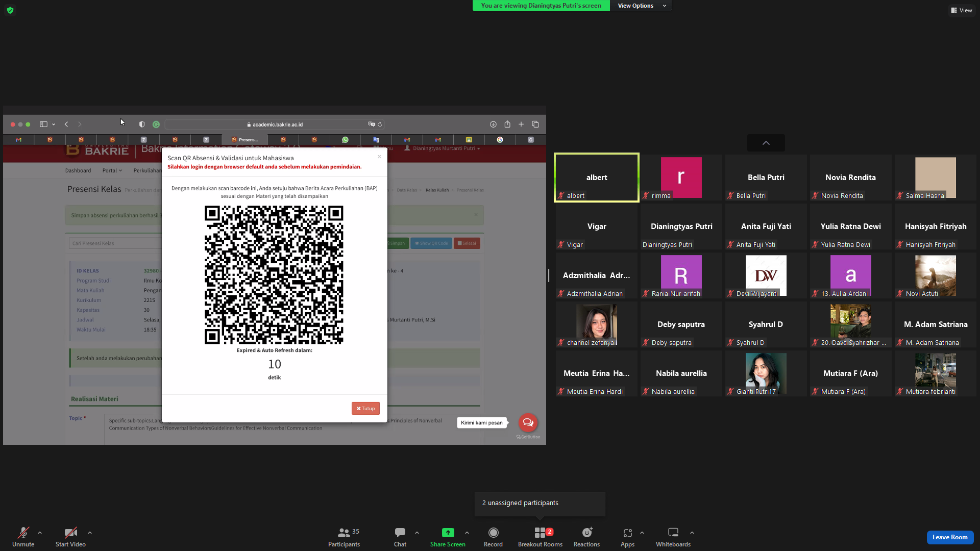The image size is (980, 551).
Task: Select Novi Astuti's participant tile
Action: point(936,275)
